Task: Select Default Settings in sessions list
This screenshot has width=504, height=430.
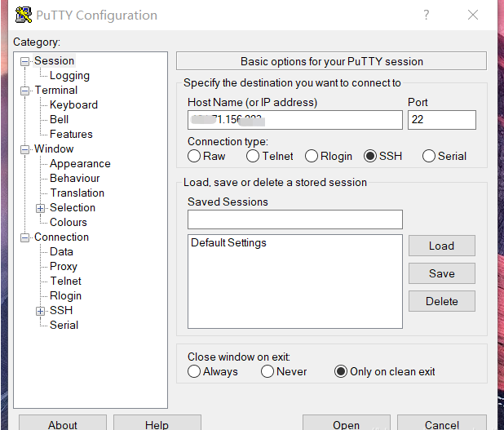Action: tap(228, 243)
